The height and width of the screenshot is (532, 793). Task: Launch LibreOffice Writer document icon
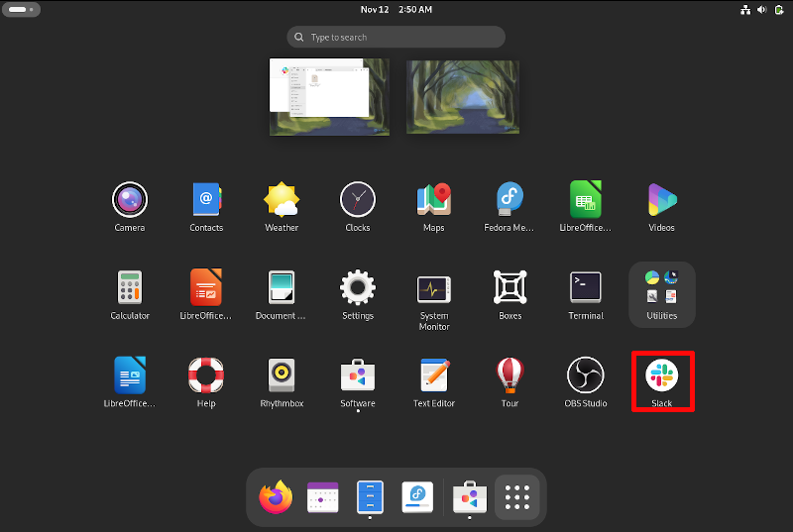(130, 375)
